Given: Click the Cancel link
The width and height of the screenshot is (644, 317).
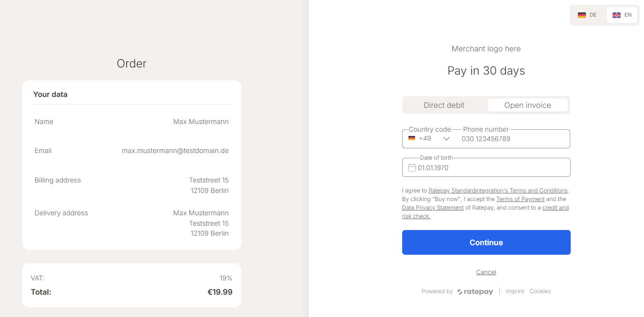Looking at the screenshot, I should click(x=486, y=272).
